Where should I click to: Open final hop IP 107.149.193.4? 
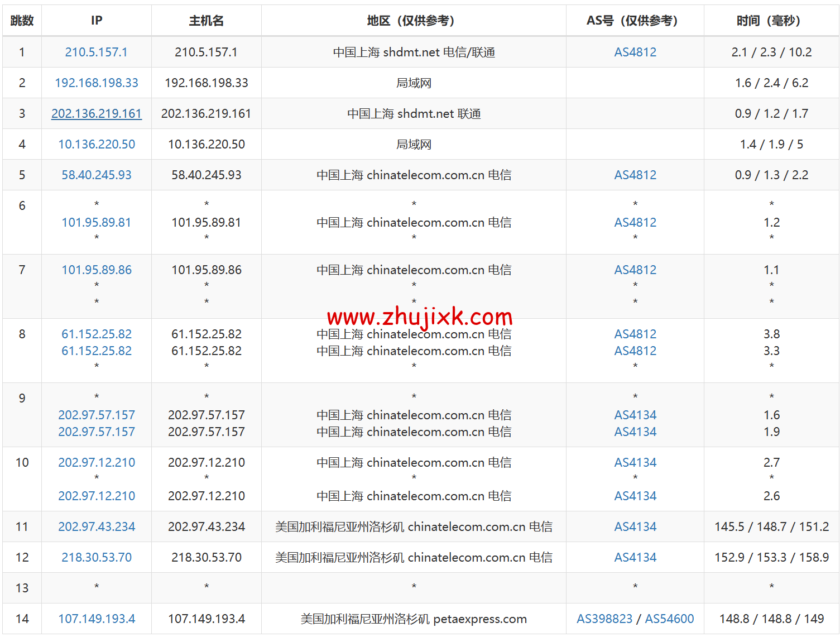point(96,619)
